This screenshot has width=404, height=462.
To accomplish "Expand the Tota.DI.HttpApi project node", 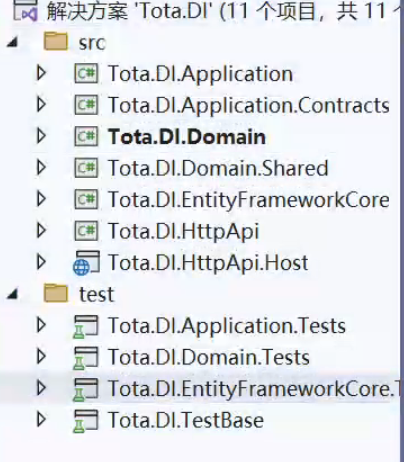I will 41,230.
